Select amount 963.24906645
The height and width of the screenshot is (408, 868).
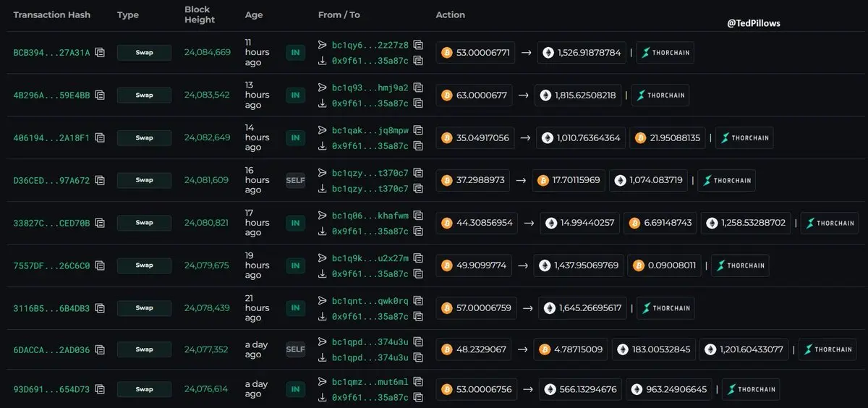pos(675,390)
